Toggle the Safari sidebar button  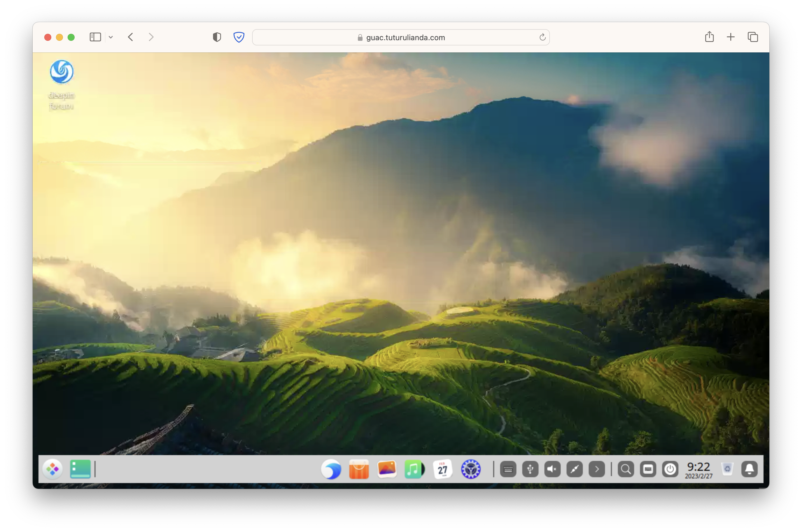pyautogui.click(x=95, y=37)
